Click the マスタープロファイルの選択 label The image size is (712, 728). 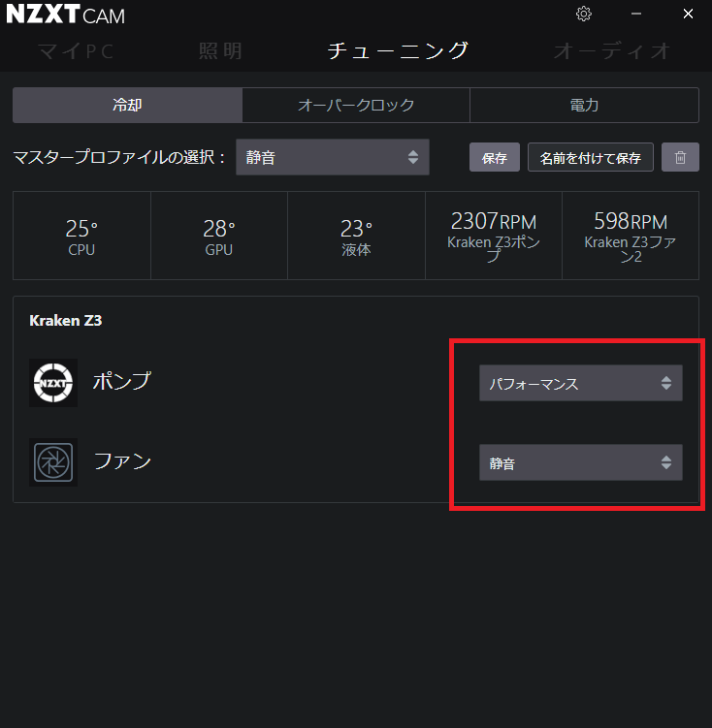click(x=119, y=157)
